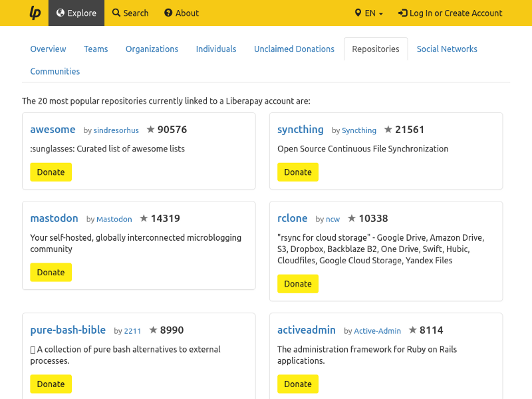Image resolution: width=532 pixels, height=399 pixels.
Task: Click the rclone star count 10338
Action: pyautogui.click(x=373, y=218)
